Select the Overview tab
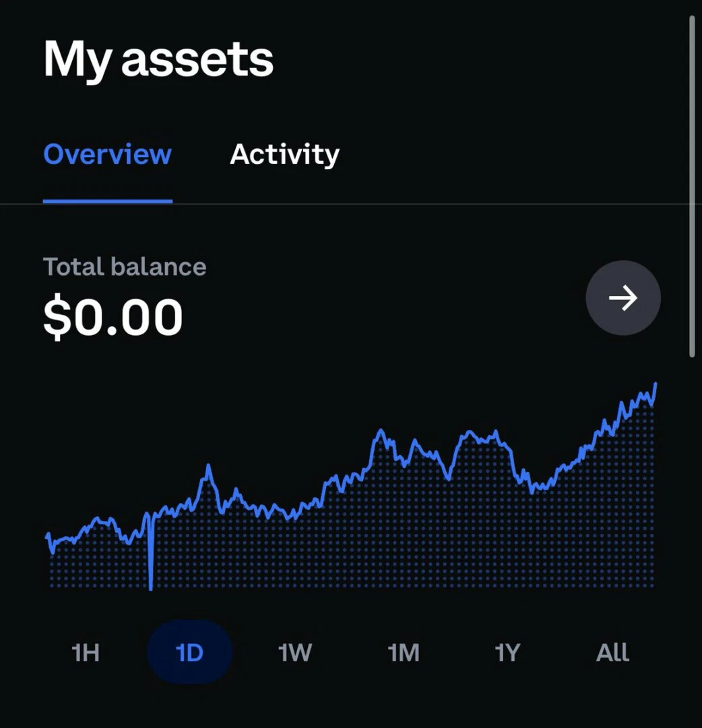The height and width of the screenshot is (728, 702). click(x=107, y=154)
